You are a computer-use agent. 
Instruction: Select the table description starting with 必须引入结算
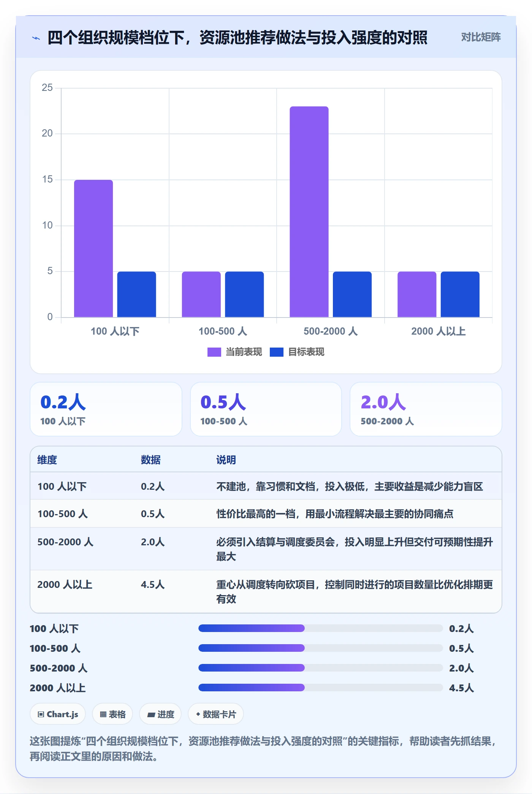click(x=355, y=549)
